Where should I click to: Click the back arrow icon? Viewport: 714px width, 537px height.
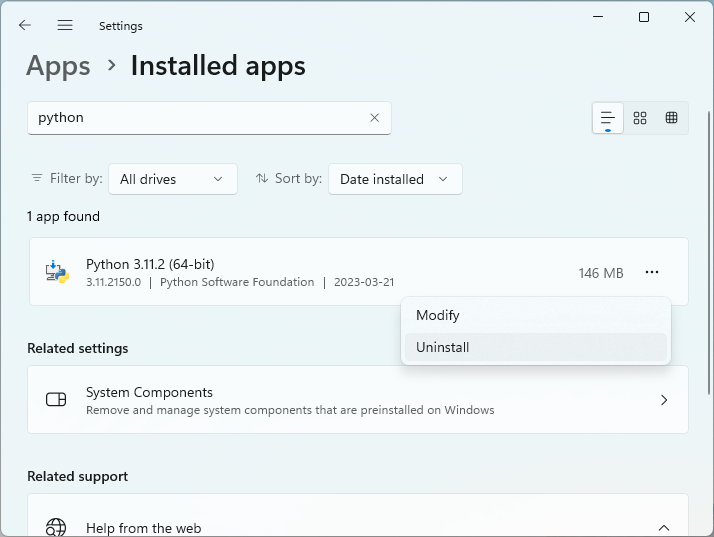[25, 25]
